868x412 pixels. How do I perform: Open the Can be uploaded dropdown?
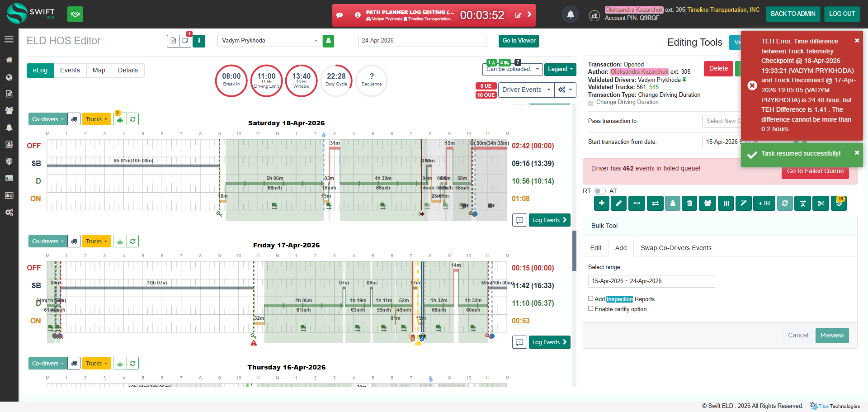pyautogui.click(x=513, y=69)
